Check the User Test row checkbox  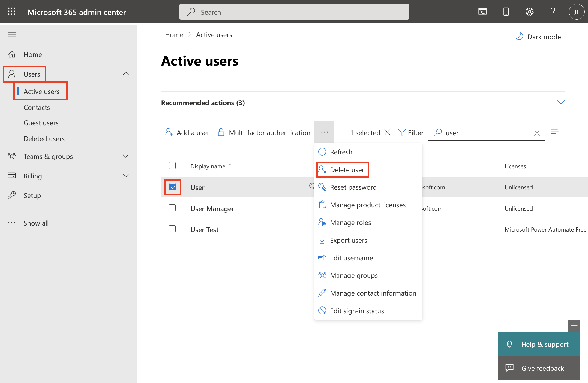(172, 229)
